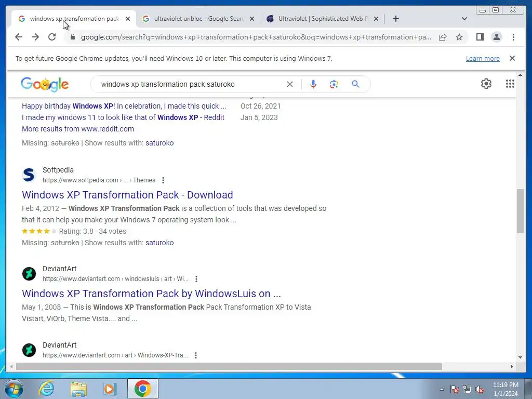Screen dimensions: 532x399
Task: Open Windows Explorer from taskbar
Action: [78, 389]
